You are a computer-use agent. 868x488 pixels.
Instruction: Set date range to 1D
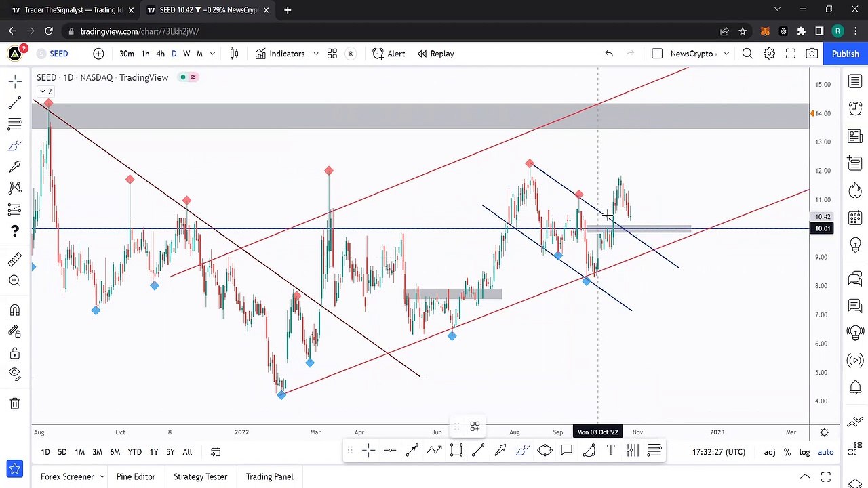(45, 452)
